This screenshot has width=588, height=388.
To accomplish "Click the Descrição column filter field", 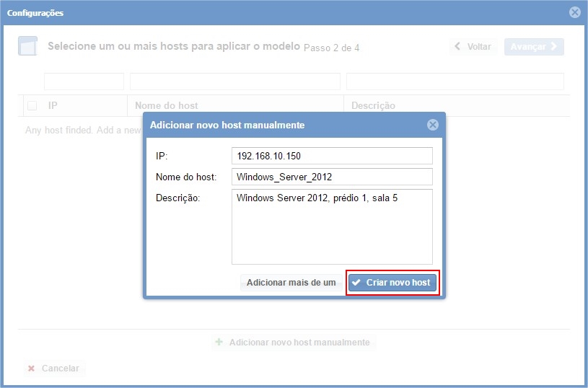I will click(x=455, y=81).
